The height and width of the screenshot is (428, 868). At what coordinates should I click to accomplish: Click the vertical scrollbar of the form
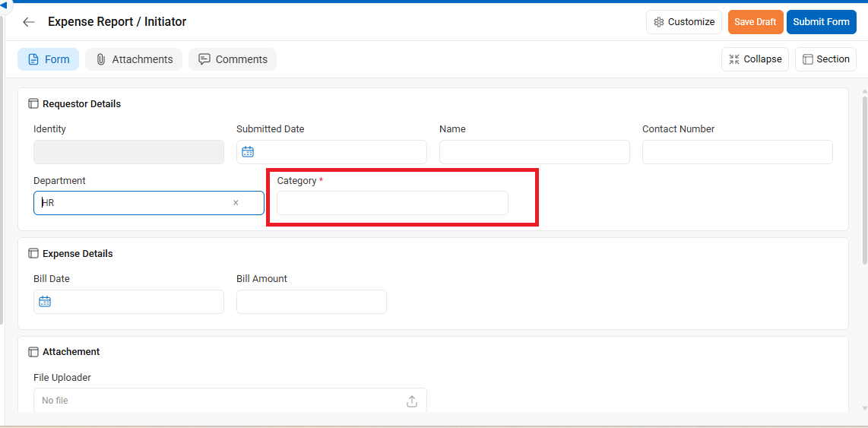865,180
